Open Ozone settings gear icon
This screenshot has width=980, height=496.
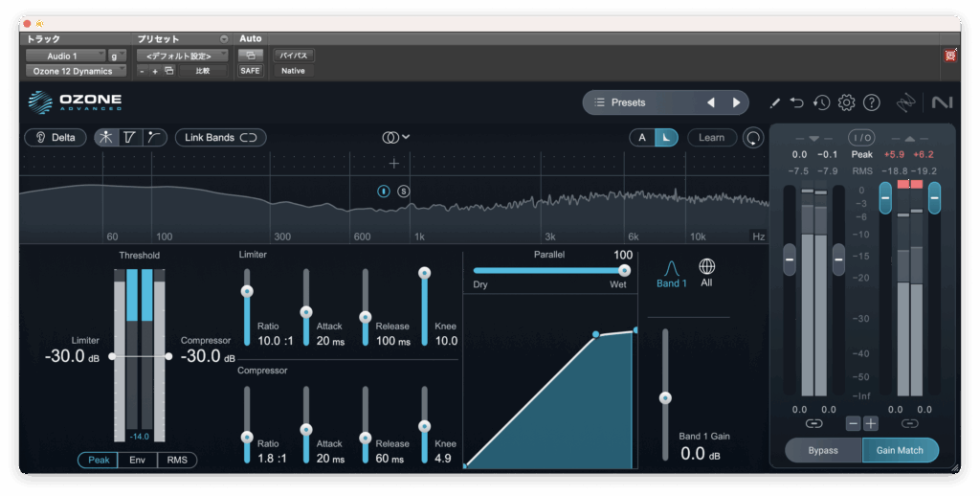click(846, 102)
